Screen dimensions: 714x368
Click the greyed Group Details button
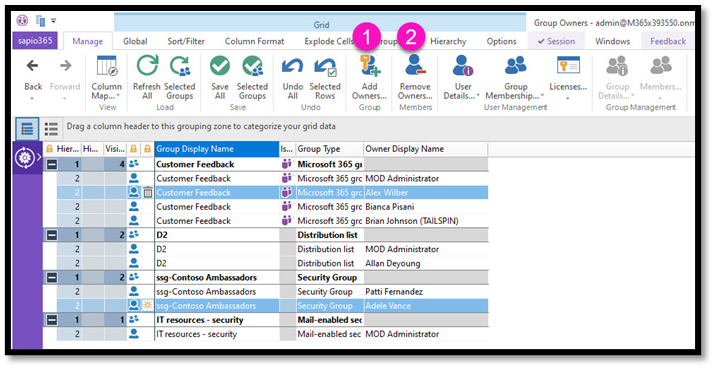tap(617, 77)
